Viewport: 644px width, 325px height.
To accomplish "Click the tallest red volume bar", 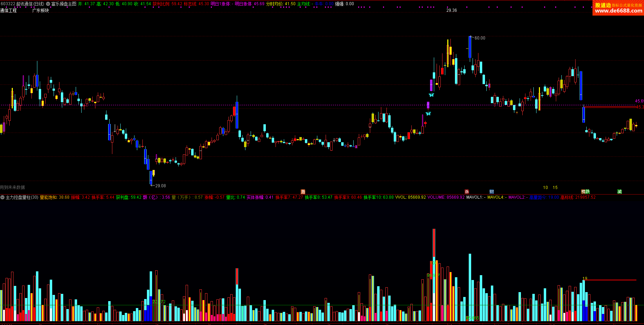I will tap(434, 242).
